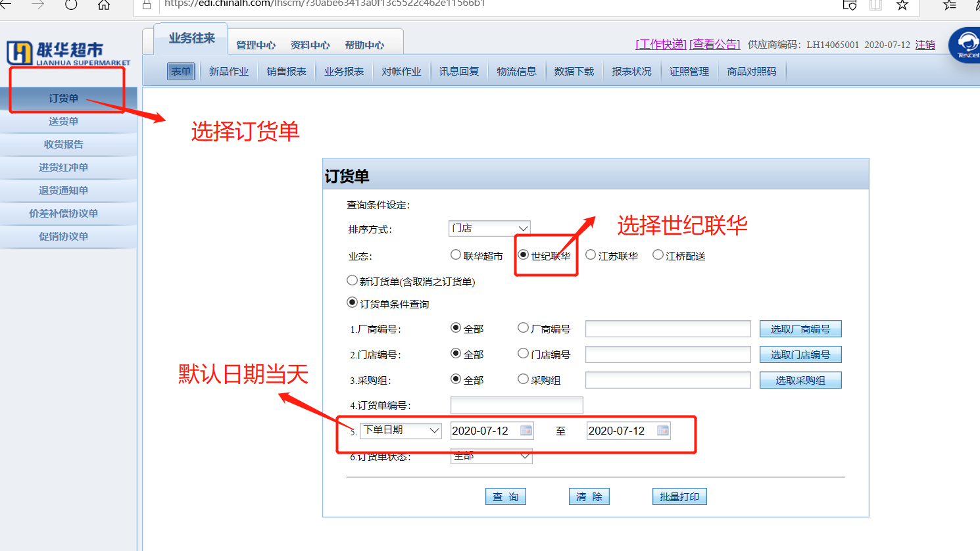Open 价差补偿协议单 in left sidebar
980x551 pixels.
click(x=68, y=213)
